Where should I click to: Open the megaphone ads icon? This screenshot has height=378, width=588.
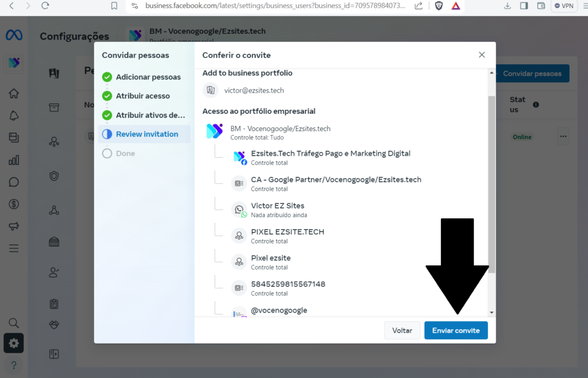(14, 226)
